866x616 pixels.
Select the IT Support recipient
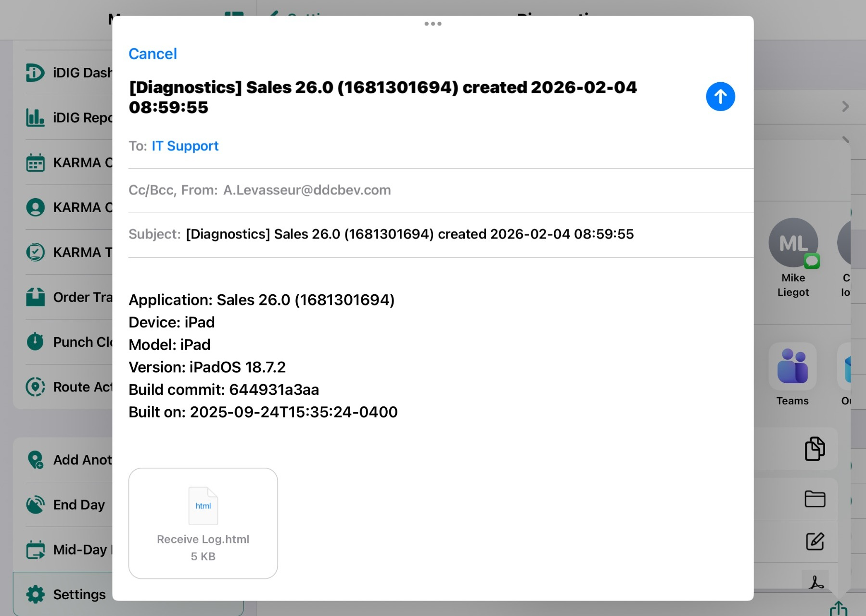[185, 146]
